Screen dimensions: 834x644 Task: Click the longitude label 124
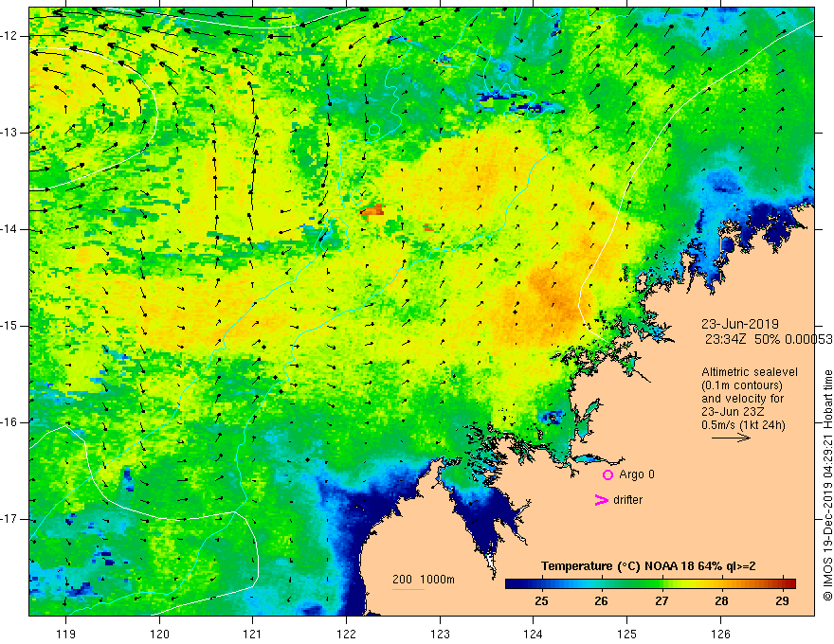tap(533, 634)
